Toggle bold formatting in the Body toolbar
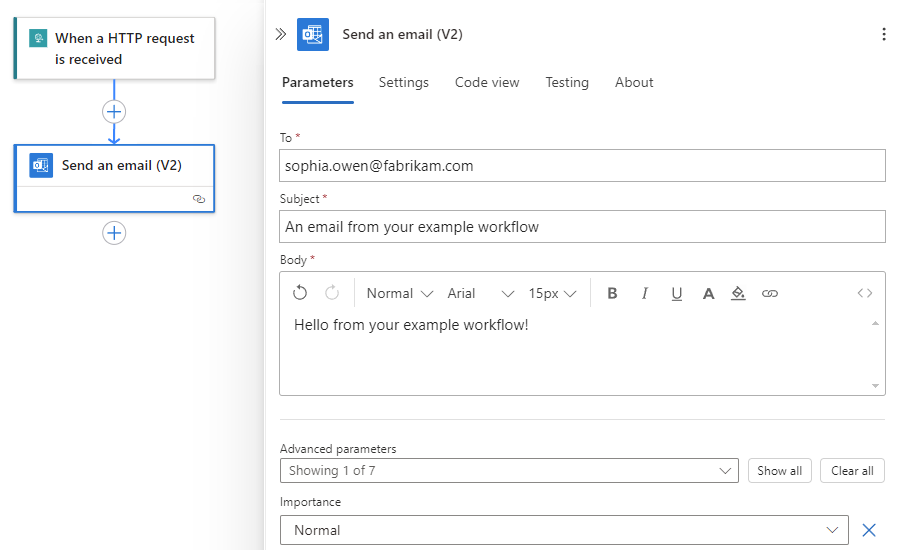 coord(613,293)
